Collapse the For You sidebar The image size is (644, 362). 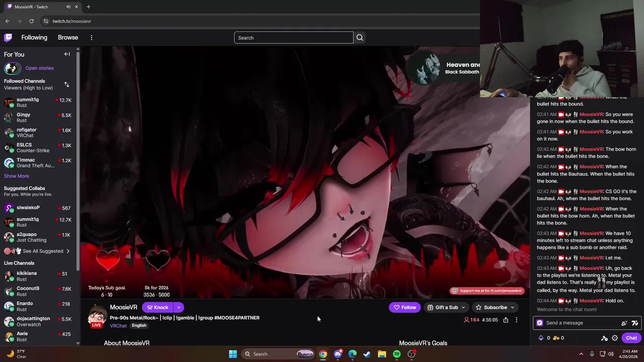67,54
